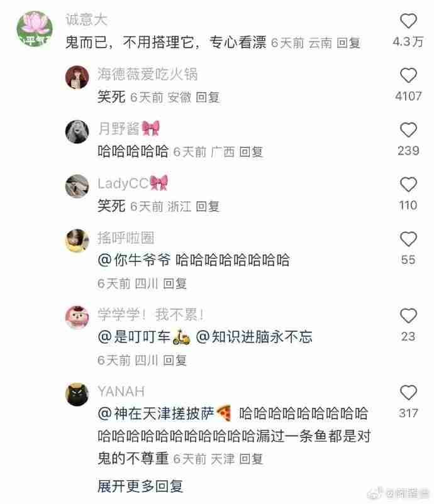Open mention @神在天津搓披萨

click(156, 414)
